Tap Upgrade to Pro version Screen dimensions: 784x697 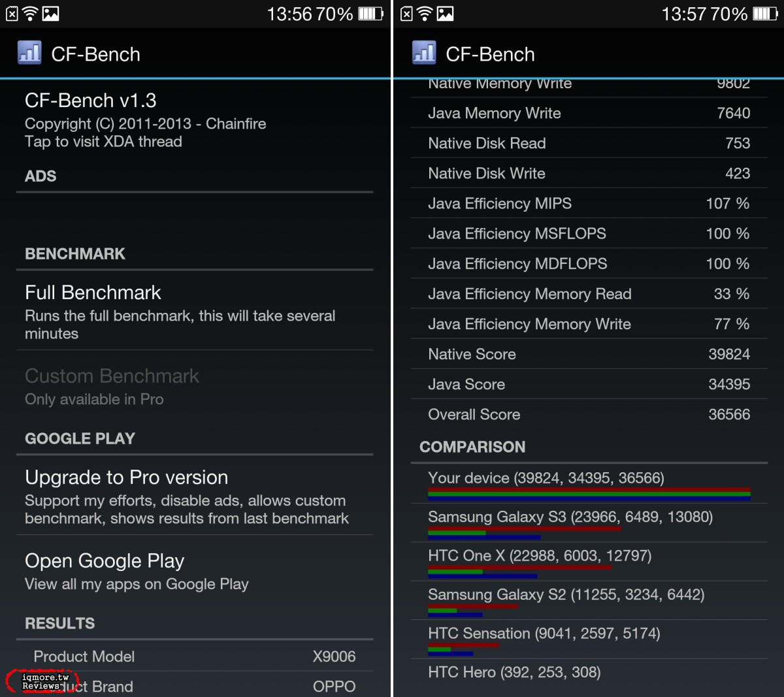(x=195, y=496)
